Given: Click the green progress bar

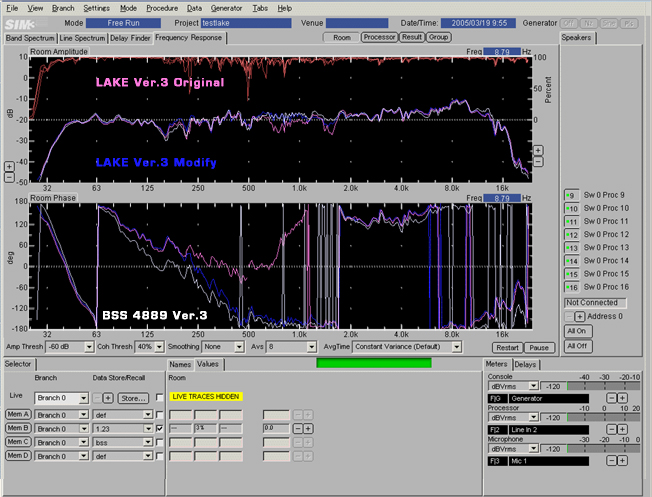Looking at the screenshot, I should pyautogui.click(x=374, y=363).
